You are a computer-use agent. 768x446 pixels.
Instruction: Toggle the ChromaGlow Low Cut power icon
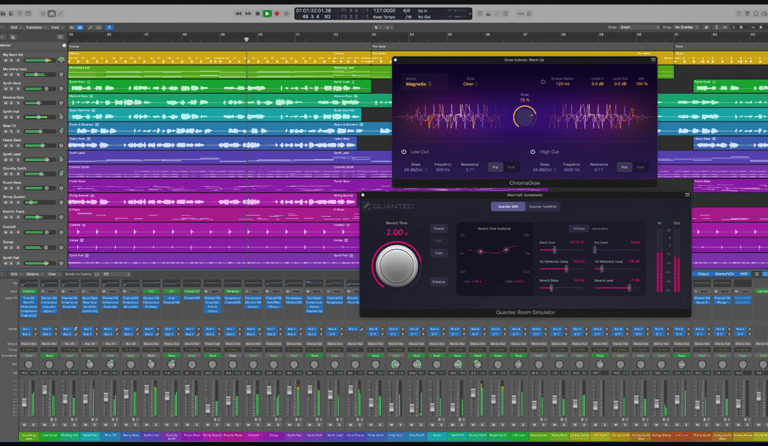pos(402,151)
